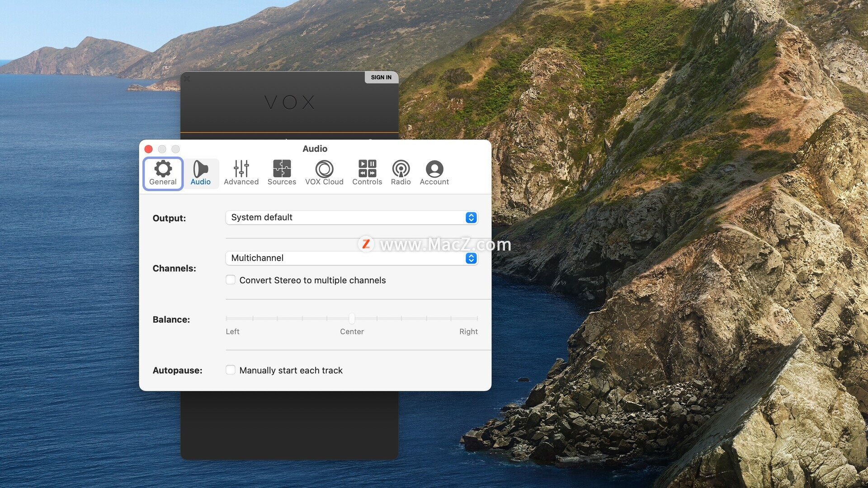This screenshot has height=488, width=868.
Task: Open the VOX Cloud pane
Action: pos(324,173)
